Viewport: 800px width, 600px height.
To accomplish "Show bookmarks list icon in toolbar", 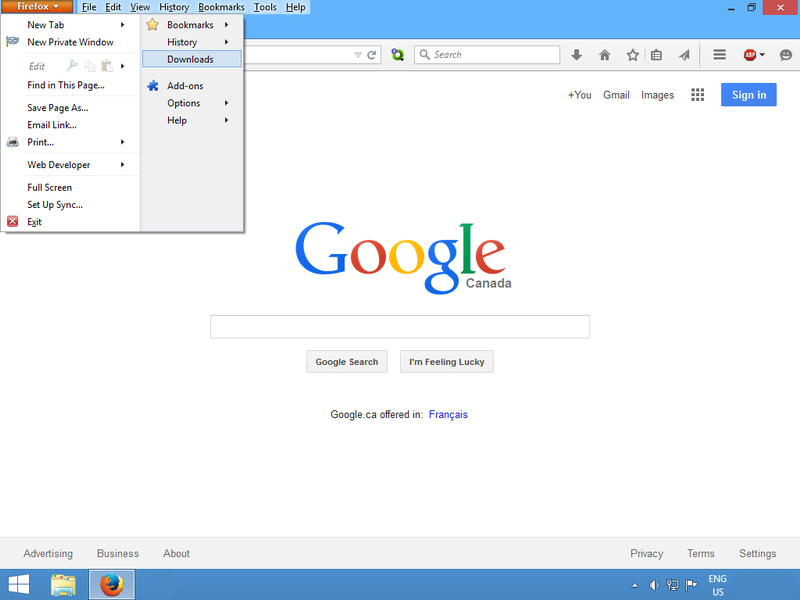I will [x=656, y=55].
